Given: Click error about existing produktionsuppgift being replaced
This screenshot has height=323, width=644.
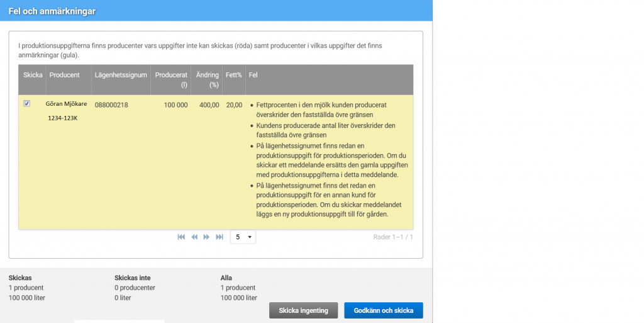Looking at the screenshot, I should [x=332, y=161].
